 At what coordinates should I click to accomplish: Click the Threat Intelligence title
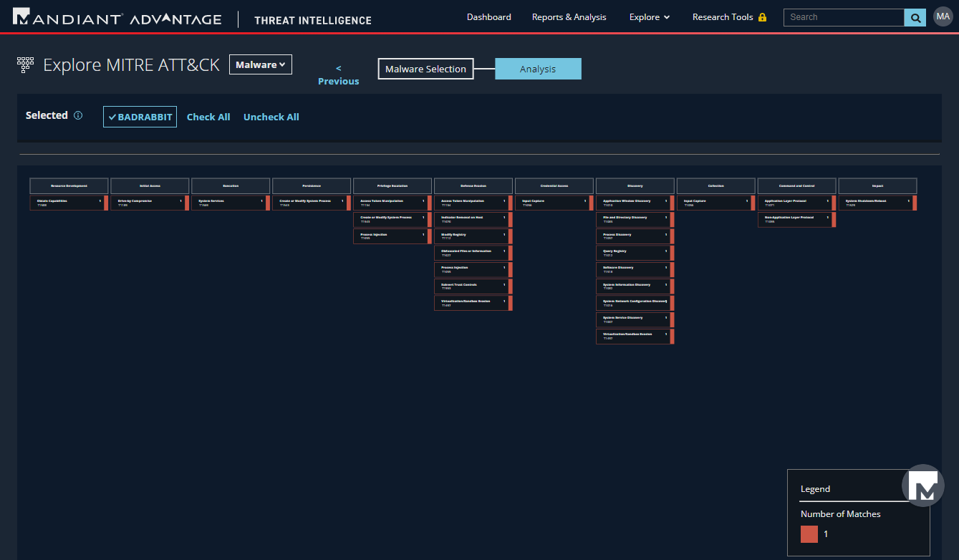pyautogui.click(x=313, y=20)
